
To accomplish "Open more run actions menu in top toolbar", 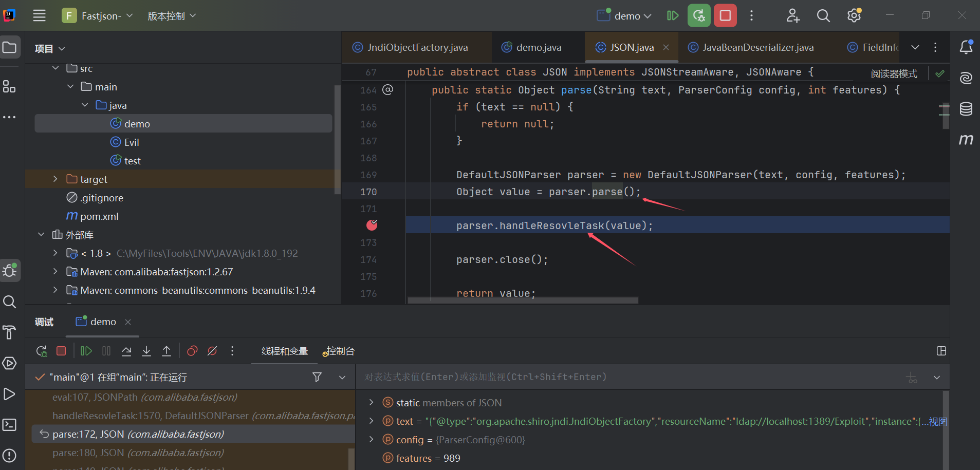I will (751, 15).
